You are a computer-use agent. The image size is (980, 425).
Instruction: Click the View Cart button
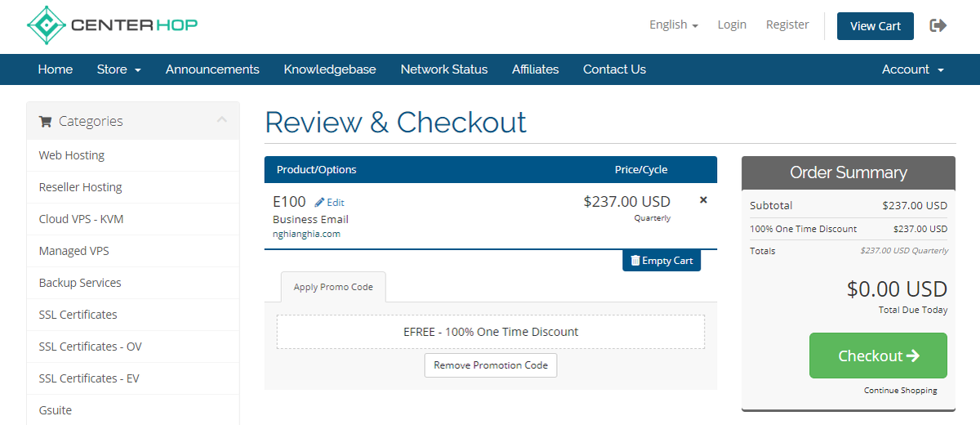(875, 26)
